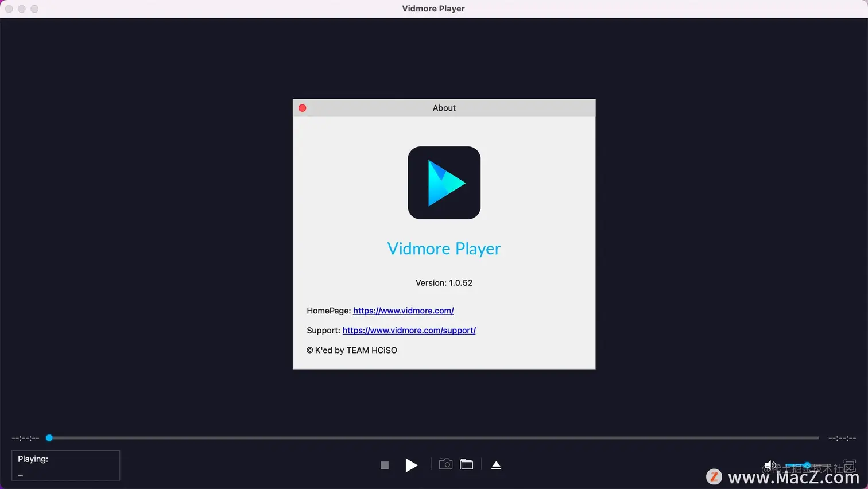Image resolution: width=868 pixels, height=489 pixels.
Task: Click the total duration readout at right
Action: pos(842,438)
